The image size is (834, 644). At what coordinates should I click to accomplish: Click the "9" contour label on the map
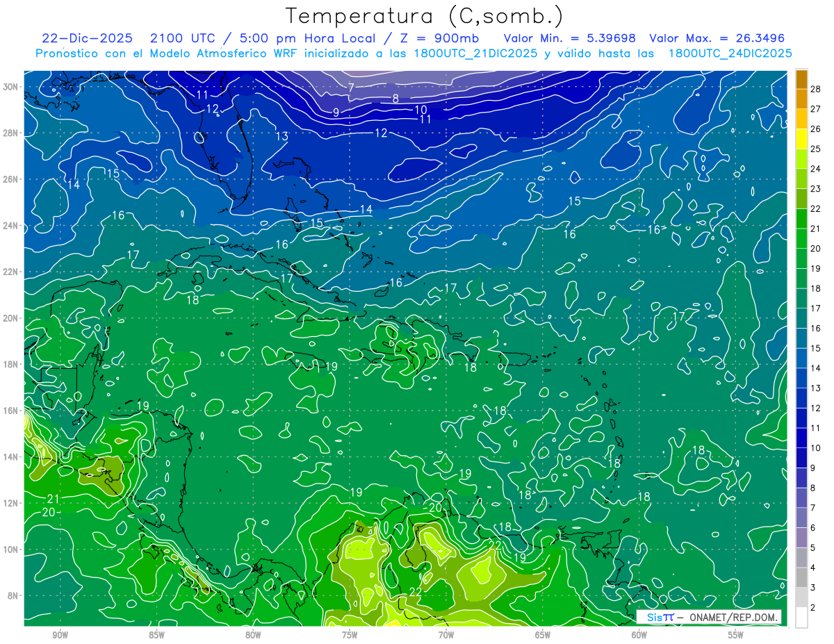pyautogui.click(x=336, y=112)
